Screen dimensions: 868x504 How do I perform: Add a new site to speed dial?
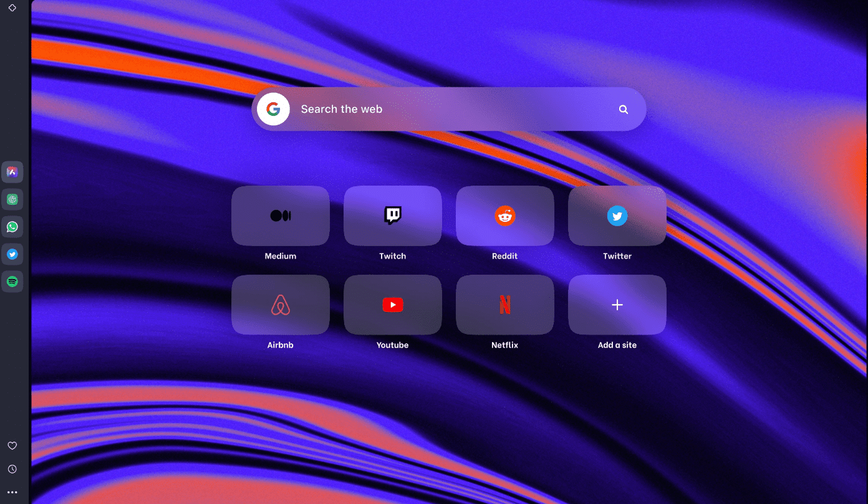coord(617,305)
